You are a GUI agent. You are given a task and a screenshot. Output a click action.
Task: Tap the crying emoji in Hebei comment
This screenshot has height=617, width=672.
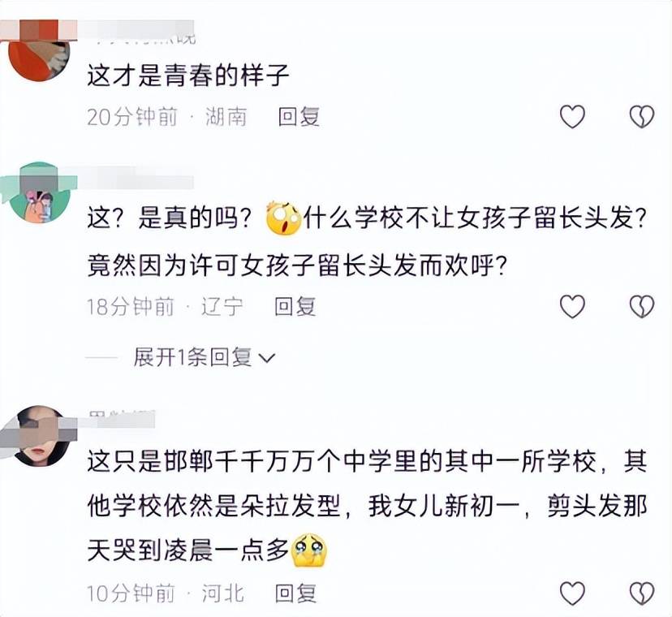coord(308,550)
